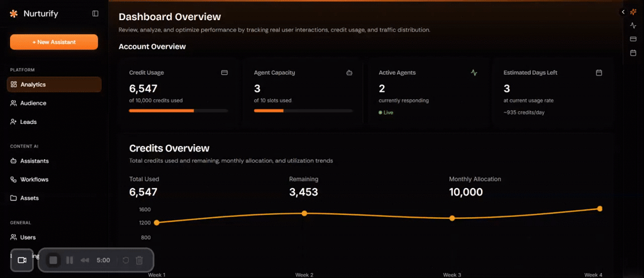The height and width of the screenshot is (278, 644).
Task: Click the green pulse icon on Active Agents
Action: click(474, 73)
